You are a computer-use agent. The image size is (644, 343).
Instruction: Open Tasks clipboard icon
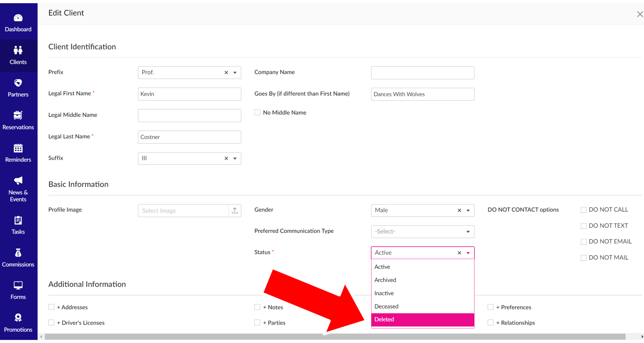pos(18,220)
